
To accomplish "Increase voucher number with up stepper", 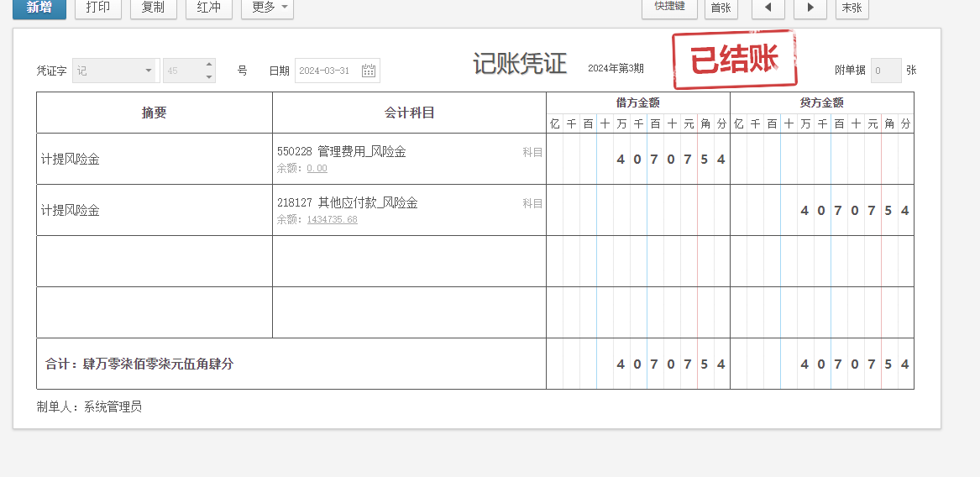I will 209,65.
